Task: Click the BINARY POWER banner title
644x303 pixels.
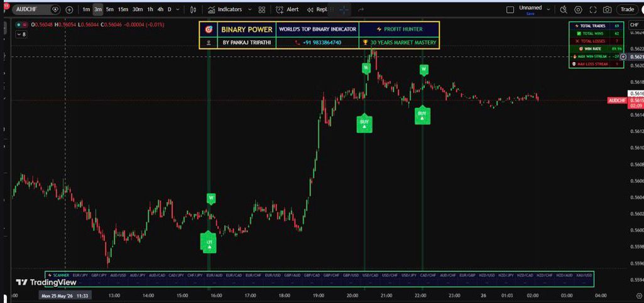Action: tap(246, 29)
